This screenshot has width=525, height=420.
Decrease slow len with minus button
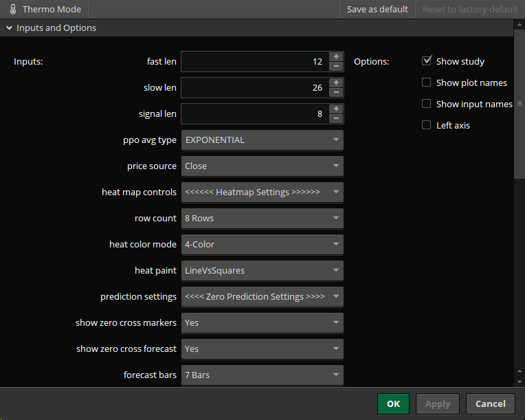336,92
